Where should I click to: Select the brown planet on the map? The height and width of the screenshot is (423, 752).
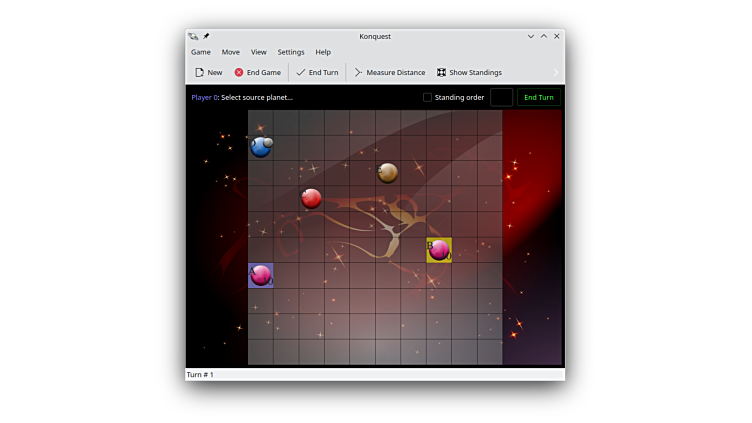pyautogui.click(x=388, y=173)
